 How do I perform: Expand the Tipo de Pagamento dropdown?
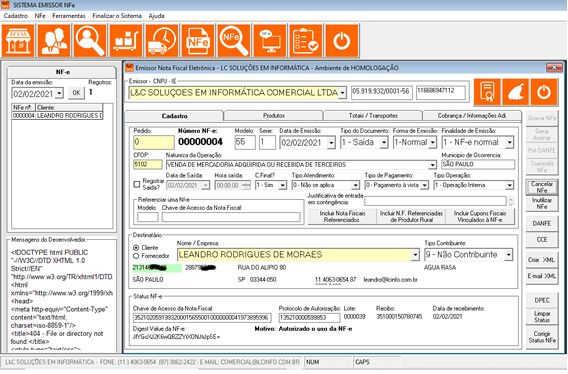pyautogui.click(x=425, y=185)
